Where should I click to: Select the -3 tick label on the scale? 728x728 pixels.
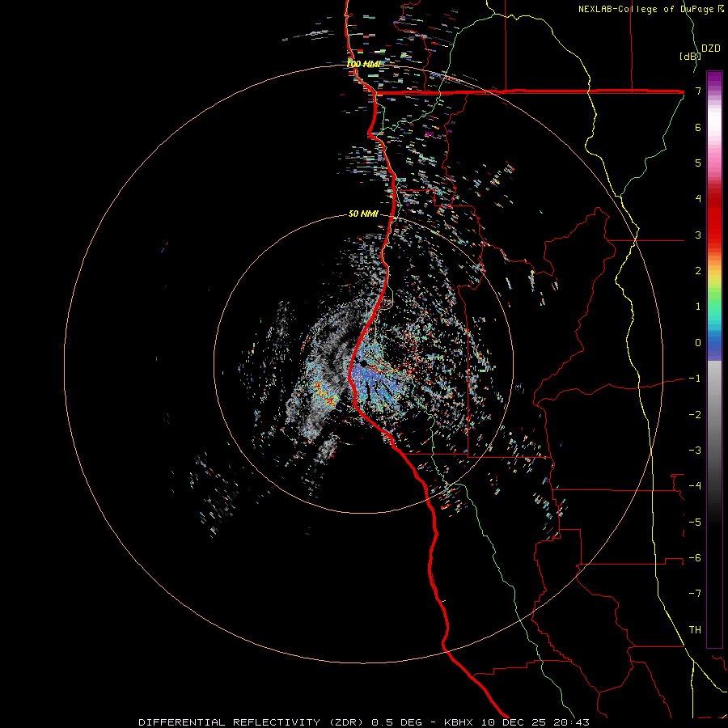(x=695, y=451)
